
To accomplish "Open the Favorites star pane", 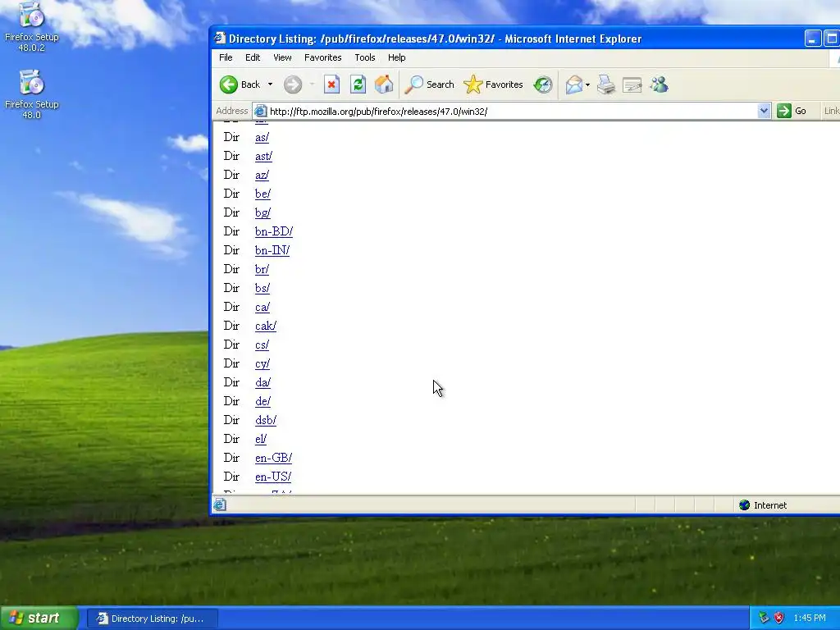I will 493,84.
